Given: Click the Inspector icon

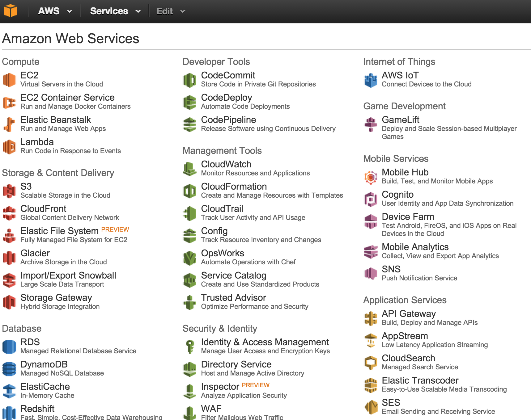Looking at the screenshot, I should pos(190,391).
